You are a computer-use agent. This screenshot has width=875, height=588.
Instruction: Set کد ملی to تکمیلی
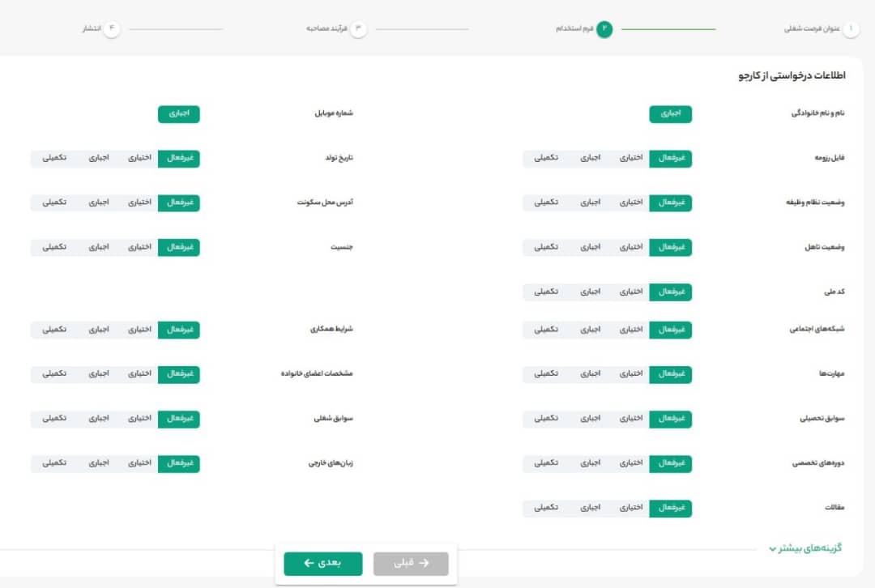tap(545, 292)
